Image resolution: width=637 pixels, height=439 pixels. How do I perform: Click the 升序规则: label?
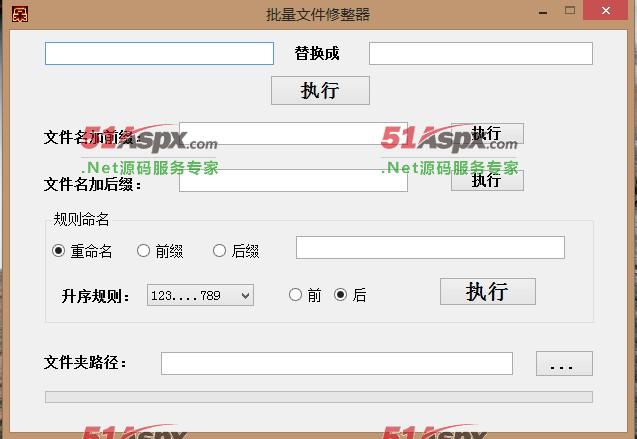[x=95, y=296]
